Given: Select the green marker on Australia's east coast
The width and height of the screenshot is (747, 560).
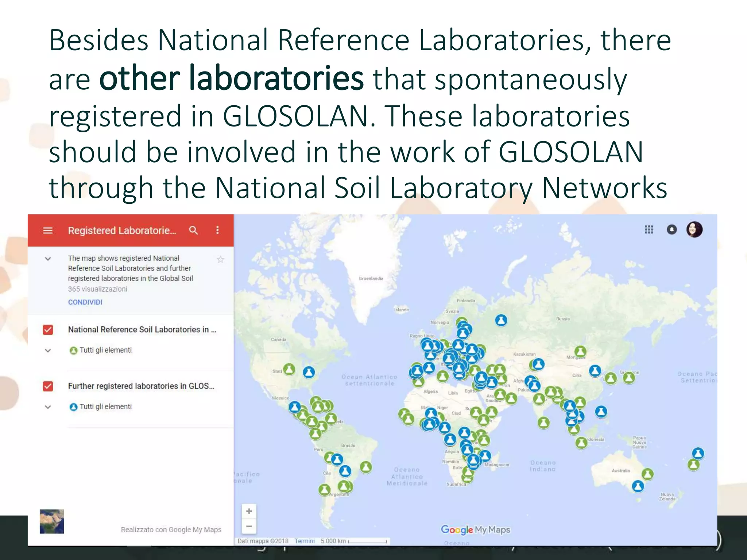Looking at the screenshot, I should [647, 474].
